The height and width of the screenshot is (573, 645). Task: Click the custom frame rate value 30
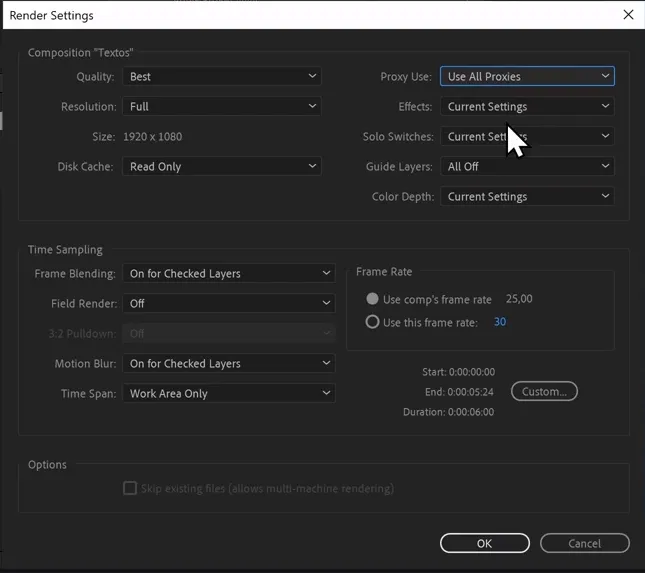(500, 322)
